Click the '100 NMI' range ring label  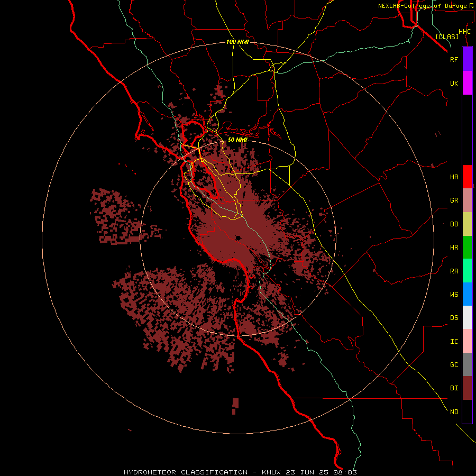tap(237, 42)
